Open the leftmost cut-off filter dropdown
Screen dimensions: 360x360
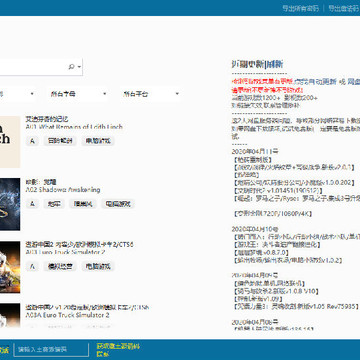(x=17, y=94)
